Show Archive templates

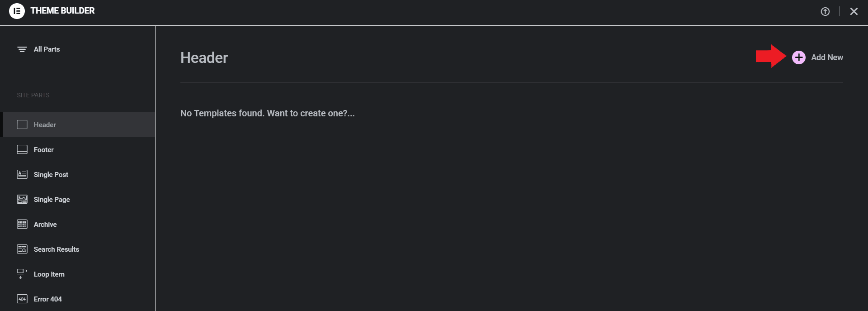(45, 225)
